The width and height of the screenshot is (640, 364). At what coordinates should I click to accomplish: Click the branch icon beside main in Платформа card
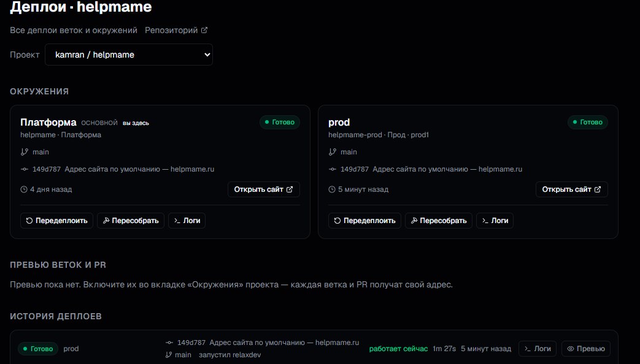[25, 152]
